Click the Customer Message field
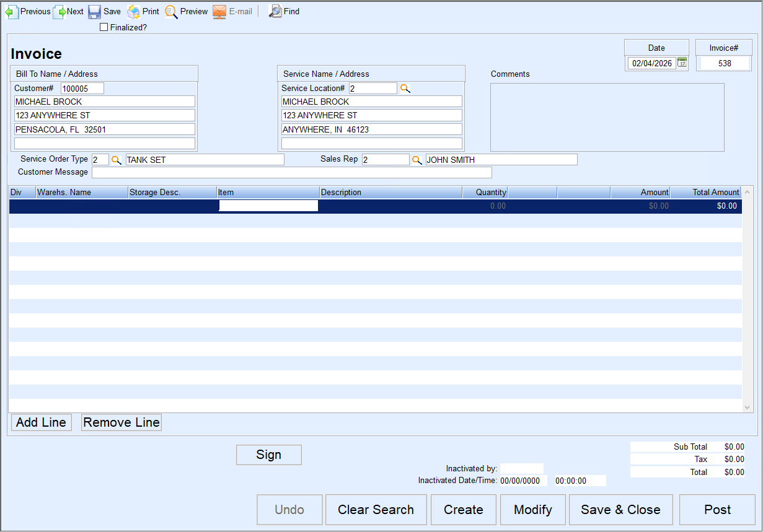The image size is (763, 532). (x=292, y=172)
